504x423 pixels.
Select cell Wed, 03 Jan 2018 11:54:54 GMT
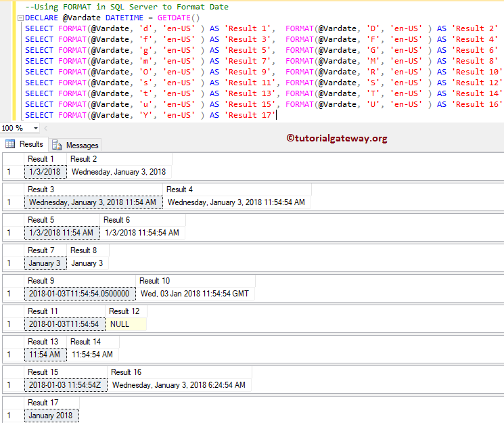tap(196, 294)
